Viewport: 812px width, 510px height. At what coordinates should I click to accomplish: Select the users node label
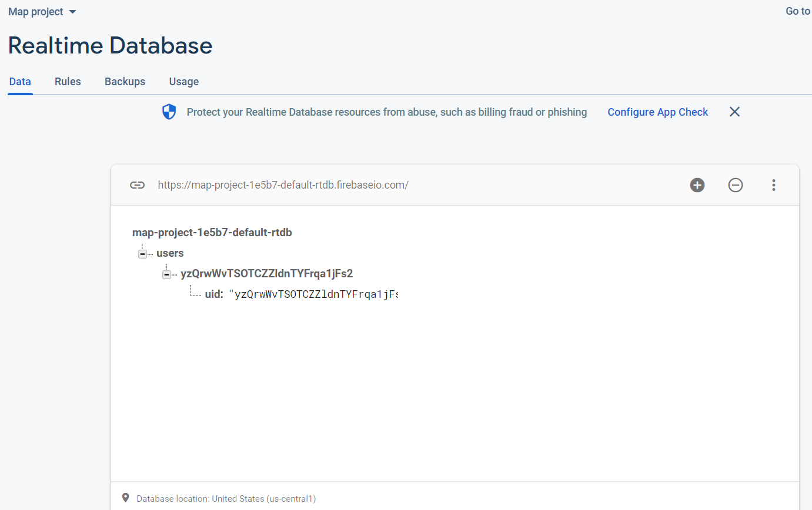click(170, 253)
